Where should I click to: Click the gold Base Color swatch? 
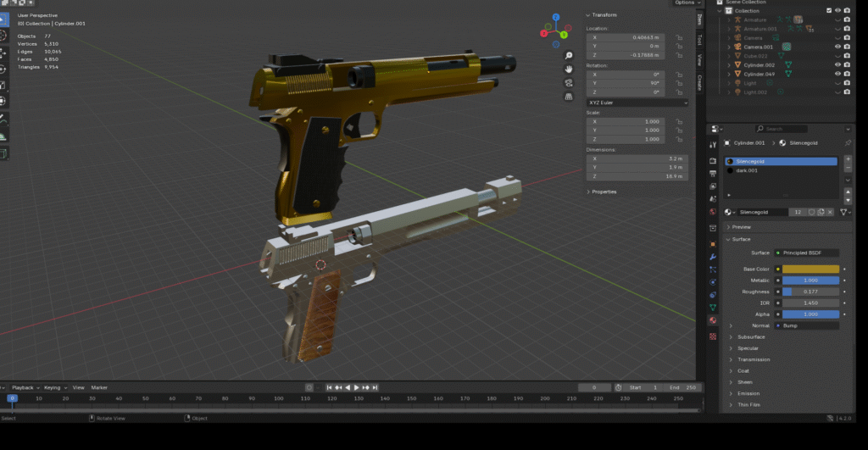(810, 269)
